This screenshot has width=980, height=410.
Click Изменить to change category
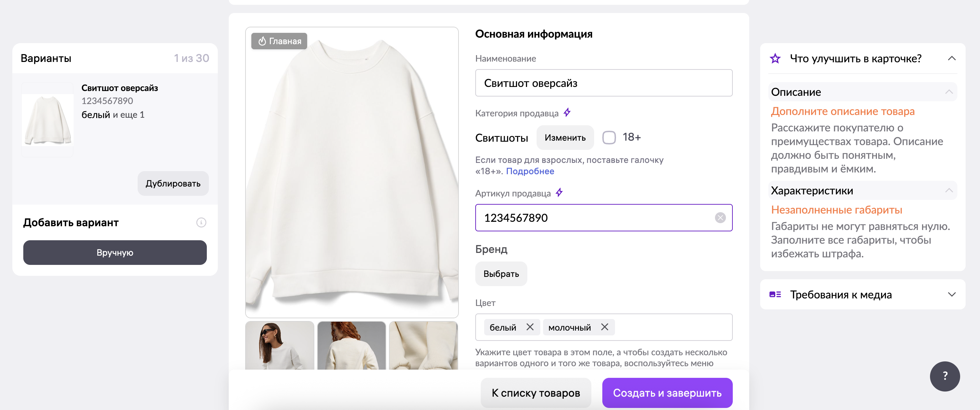coord(565,137)
